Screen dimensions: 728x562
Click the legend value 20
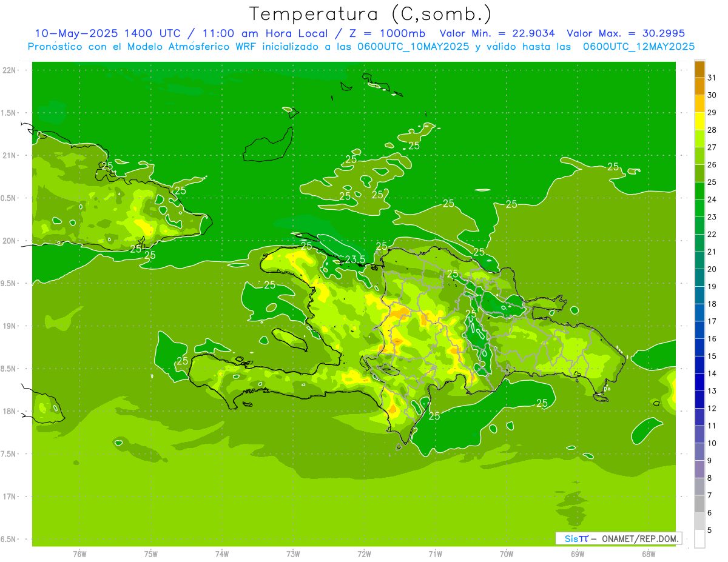point(712,269)
